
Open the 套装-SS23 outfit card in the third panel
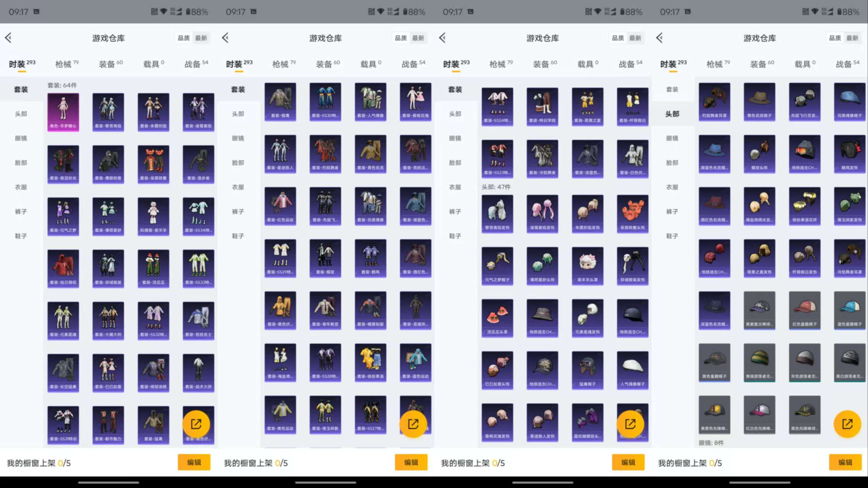(498, 159)
